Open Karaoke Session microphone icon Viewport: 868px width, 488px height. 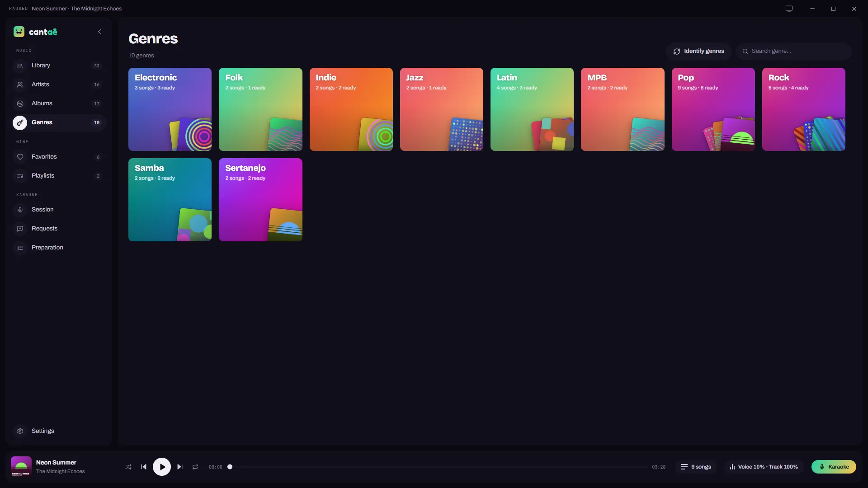click(x=20, y=210)
